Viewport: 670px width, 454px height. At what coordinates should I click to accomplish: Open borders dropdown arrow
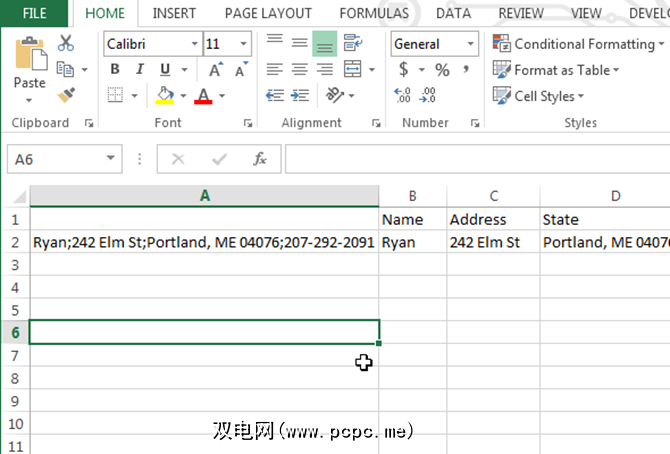(135, 95)
